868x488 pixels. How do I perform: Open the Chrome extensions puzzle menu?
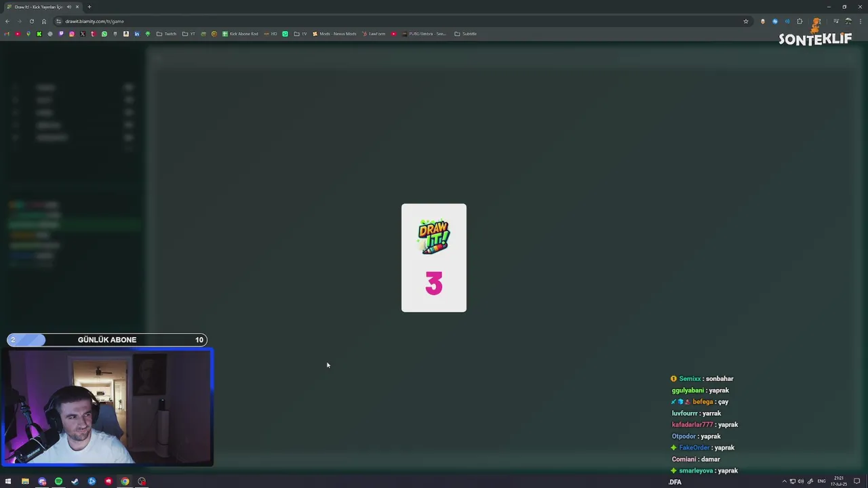800,21
